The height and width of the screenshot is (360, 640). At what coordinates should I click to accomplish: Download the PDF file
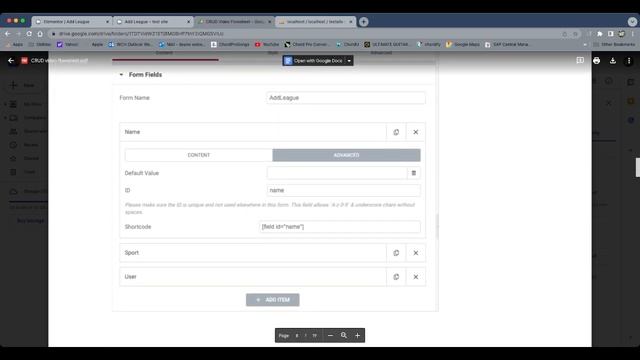[x=613, y=61]
